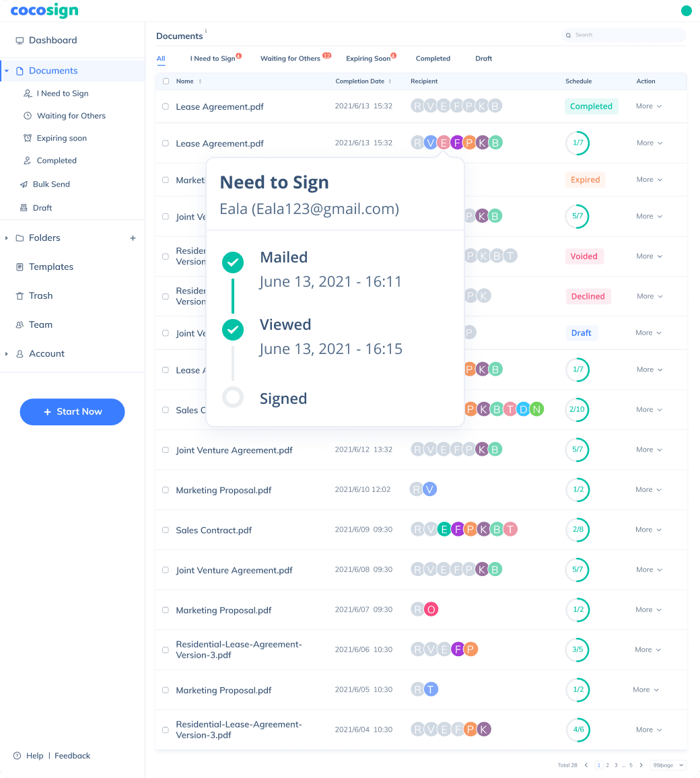Viewport: 700px width, 778px height.
Task: Tick the checkbox for the first Lease Agreement.pdf row
Action: pyautogui.click(x=166, y=106)
